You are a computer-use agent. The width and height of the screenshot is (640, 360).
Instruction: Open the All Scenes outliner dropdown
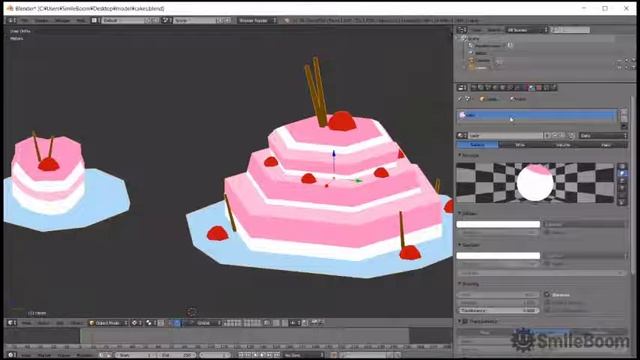click(x=527, y=30)
